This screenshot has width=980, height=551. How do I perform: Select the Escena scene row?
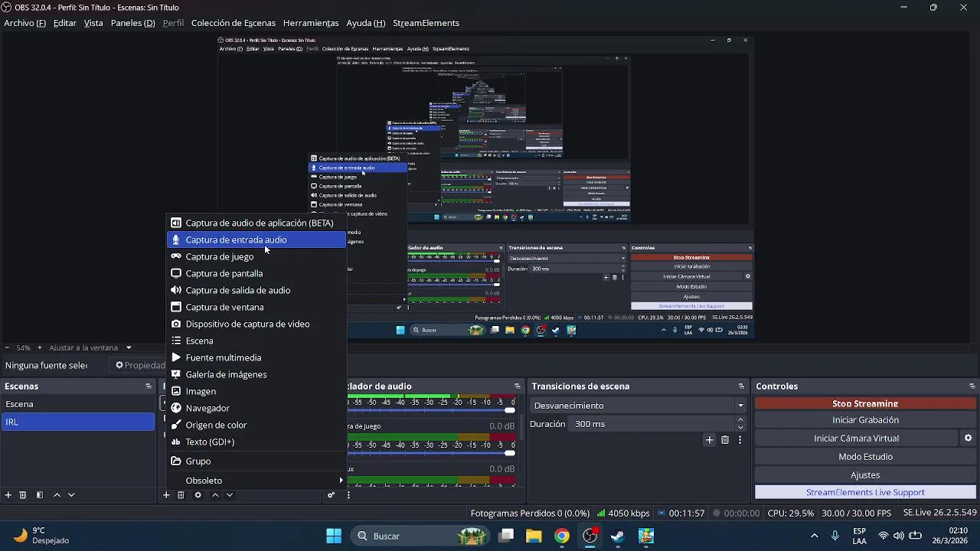77,404
